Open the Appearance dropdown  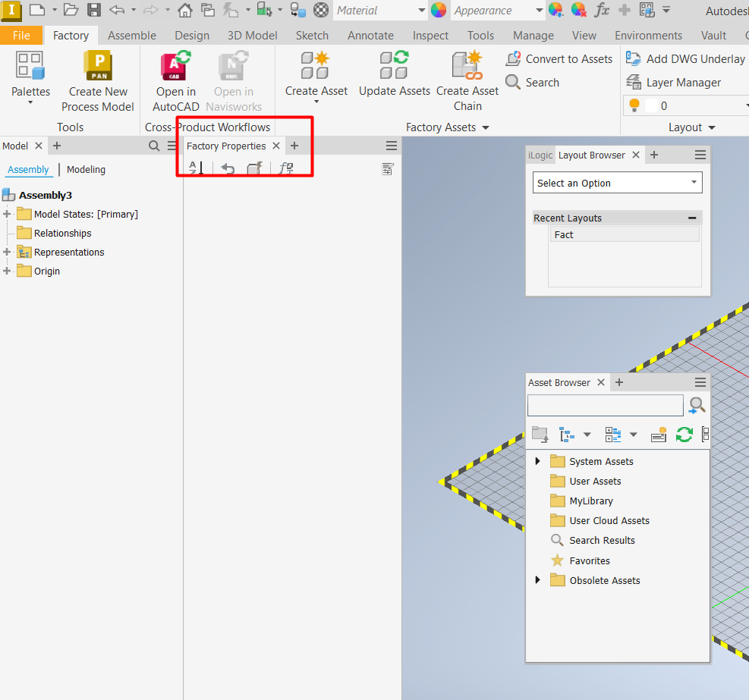540,11
